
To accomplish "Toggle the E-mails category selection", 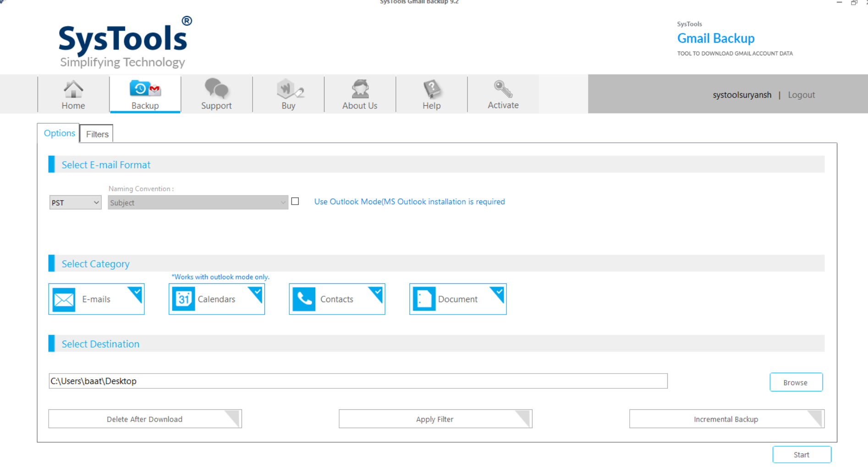I will pyautogui.click(x=96, y=299).
